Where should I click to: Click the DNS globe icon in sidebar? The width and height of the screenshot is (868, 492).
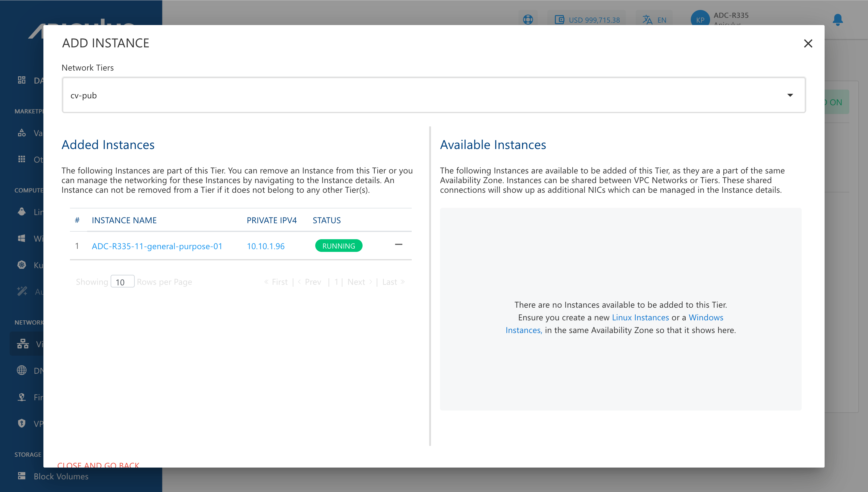22,370
